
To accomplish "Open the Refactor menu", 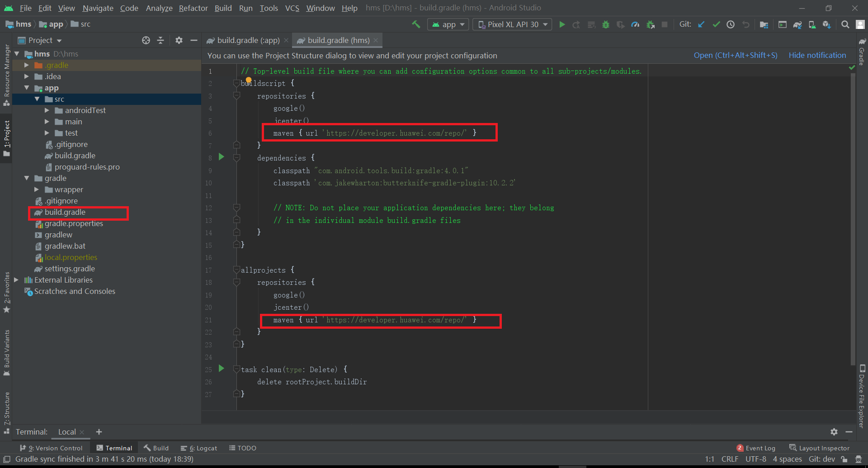I will point(193,8).
